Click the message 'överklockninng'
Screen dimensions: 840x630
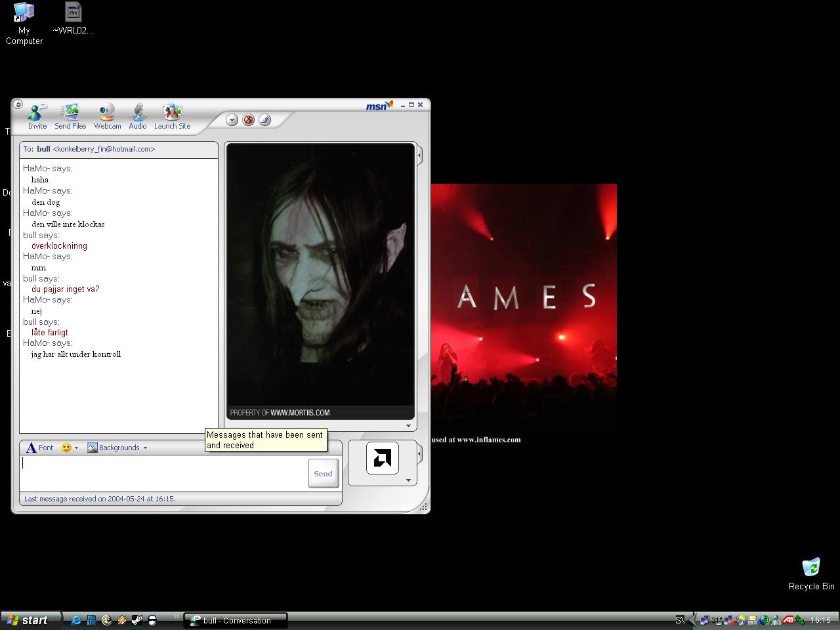click(x=59, y=246)
